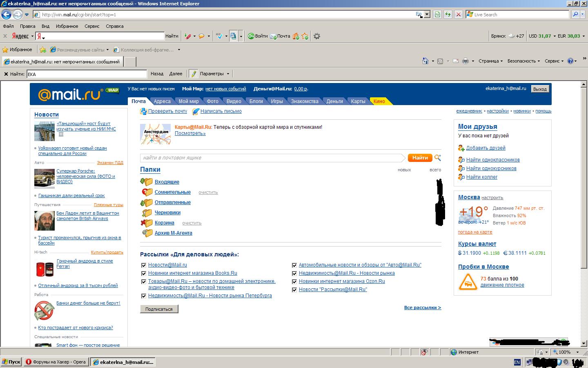Uncheck Автомобильные новости Авто@Mail.Ru checkbox
Viewport: 588px width, 368px height.
click(294, 265)
